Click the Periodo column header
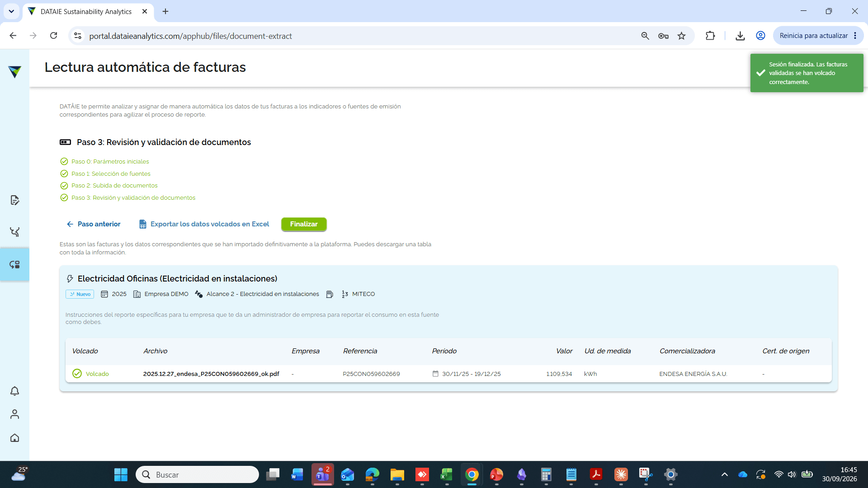The width and height of the screenshot is (868, 488). tap(444, 351)
